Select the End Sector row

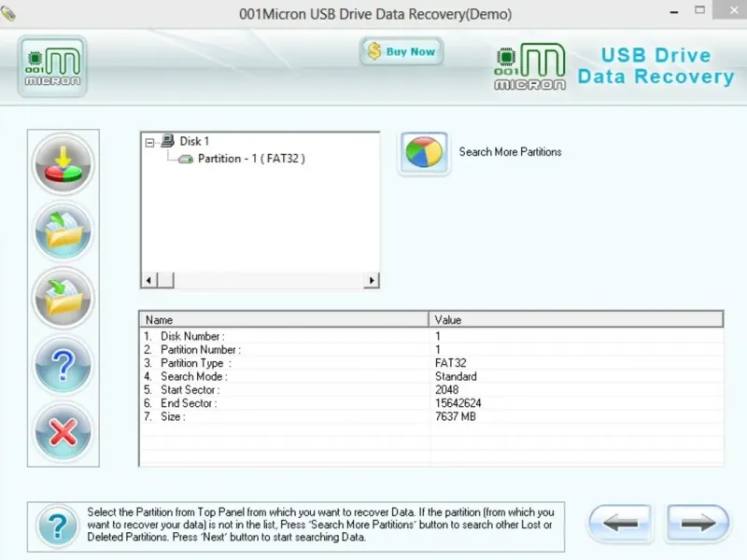click(431, 403)
